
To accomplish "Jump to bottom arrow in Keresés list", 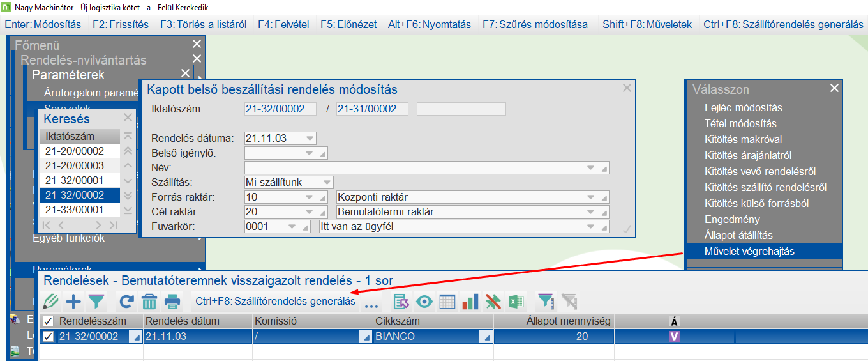I will (128, 210).
